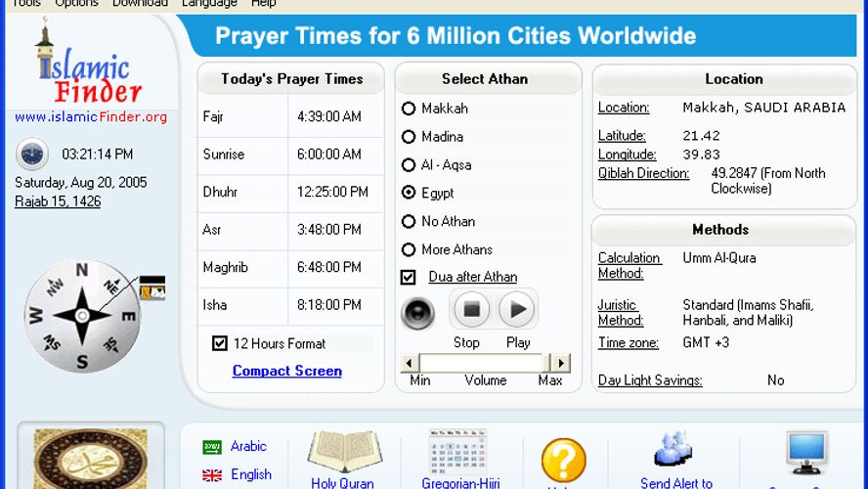
Task: Click the speaker volume icon
Action: 418,313
